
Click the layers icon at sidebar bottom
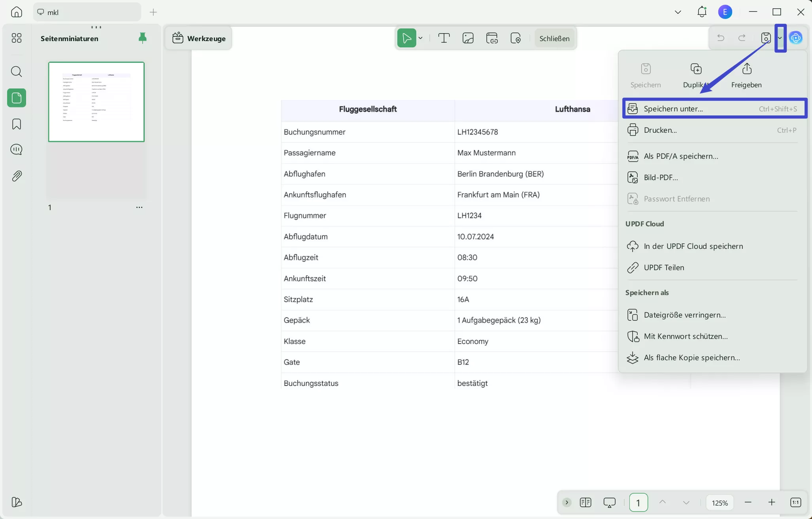[17, 502]
